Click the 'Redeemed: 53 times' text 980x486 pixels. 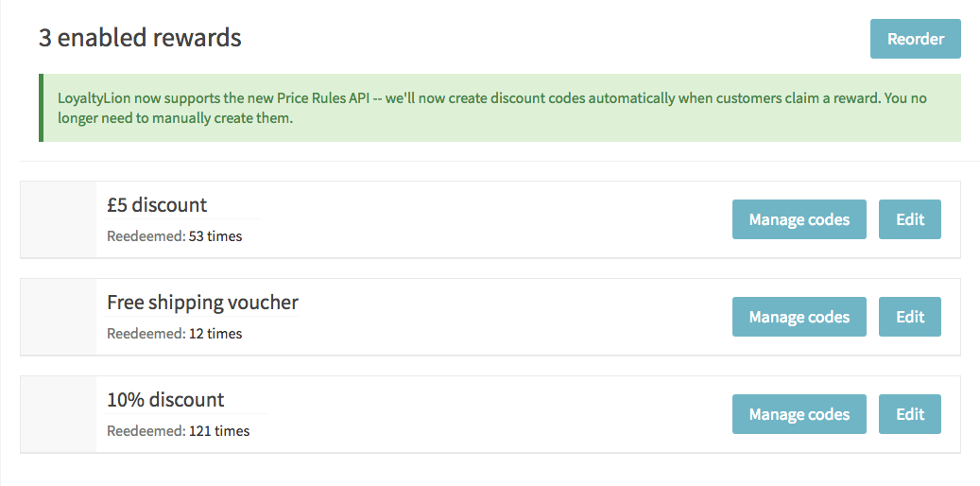click(174, 236)
